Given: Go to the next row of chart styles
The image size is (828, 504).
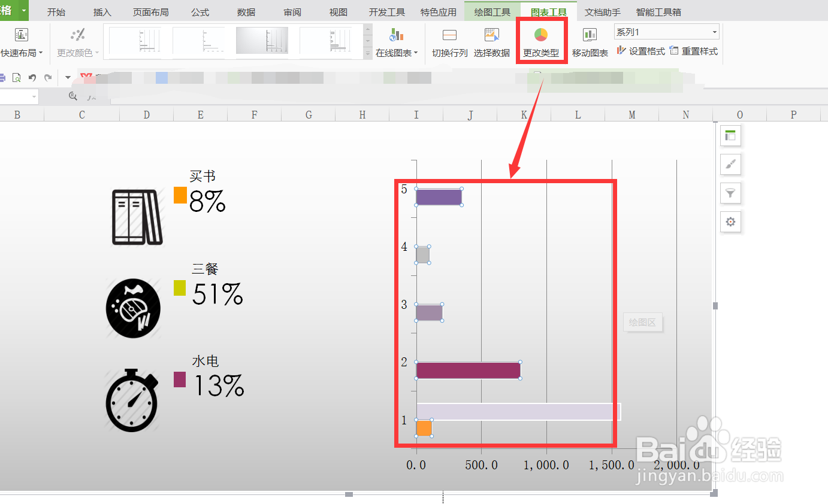Looking at the screenshot, I should (x=368, y=42).
